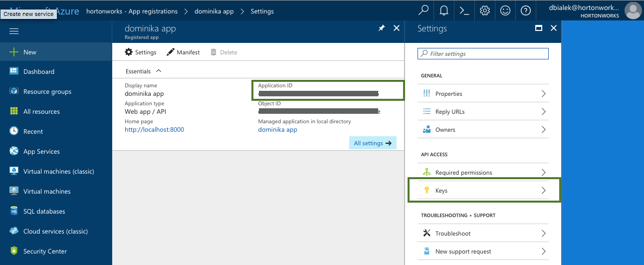
Task: Select Reply URLs settings item
Action: pos(483,112)
